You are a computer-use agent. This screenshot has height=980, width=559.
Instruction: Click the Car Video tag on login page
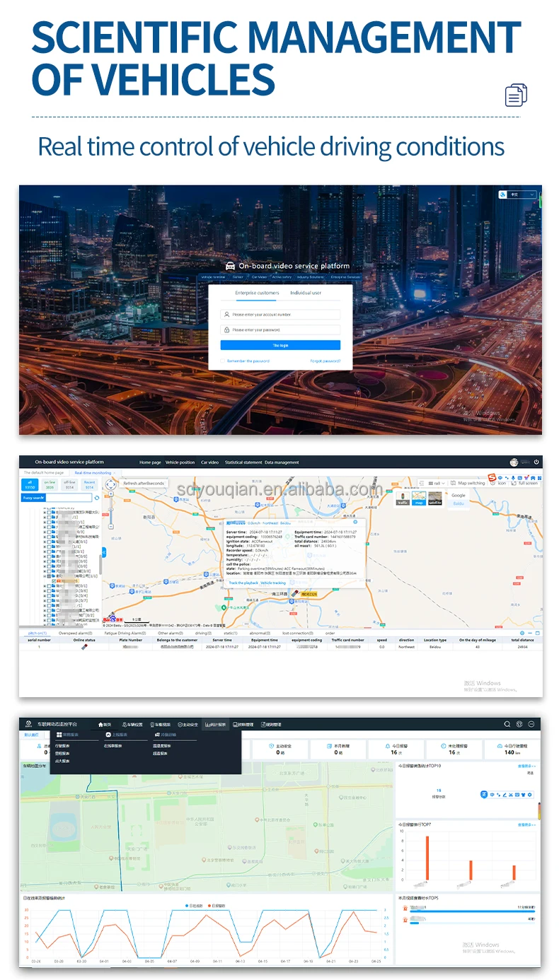(259, 277)
